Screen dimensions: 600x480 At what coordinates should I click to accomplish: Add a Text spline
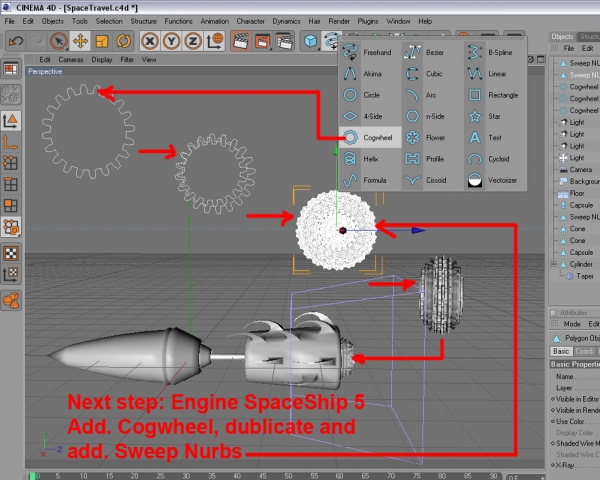(495, 137)
